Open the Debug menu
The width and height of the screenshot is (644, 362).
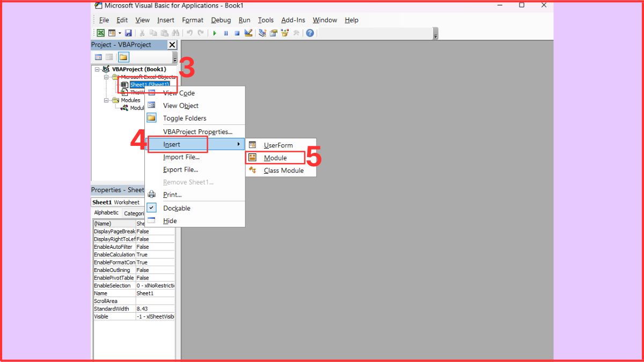coord(221,20)
